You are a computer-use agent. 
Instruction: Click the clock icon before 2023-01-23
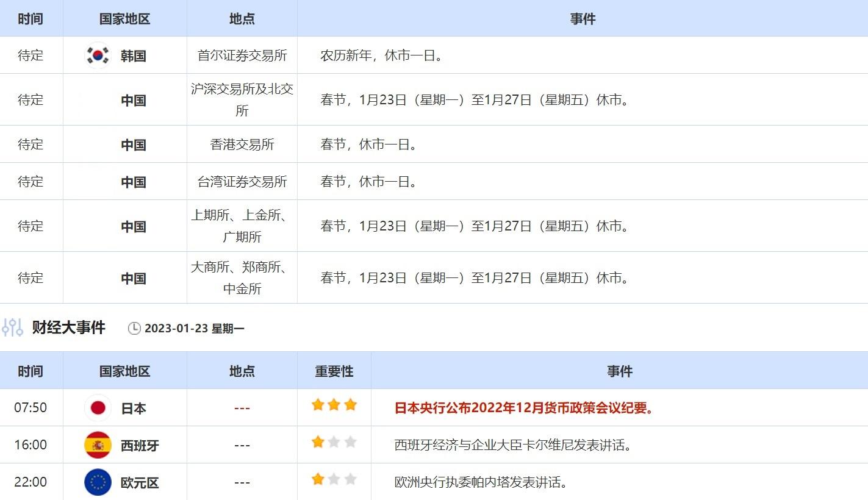(x=134, y=329)
